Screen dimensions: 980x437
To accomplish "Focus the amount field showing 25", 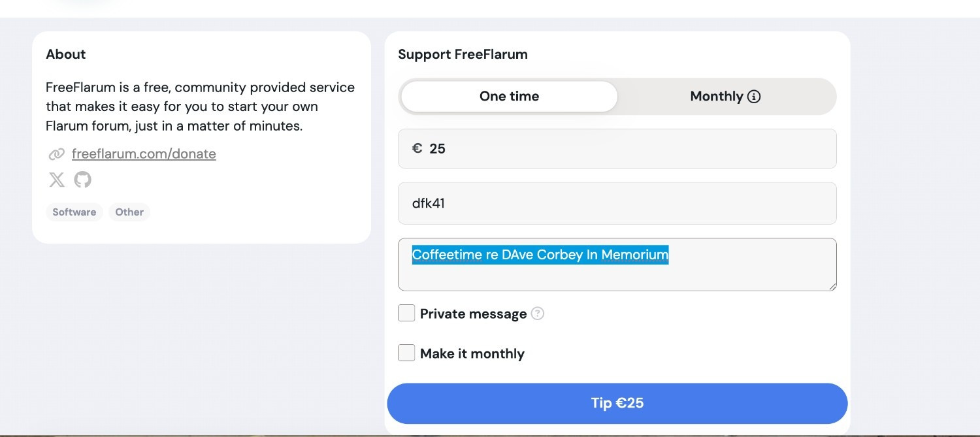I will click(x=627, y=149).
